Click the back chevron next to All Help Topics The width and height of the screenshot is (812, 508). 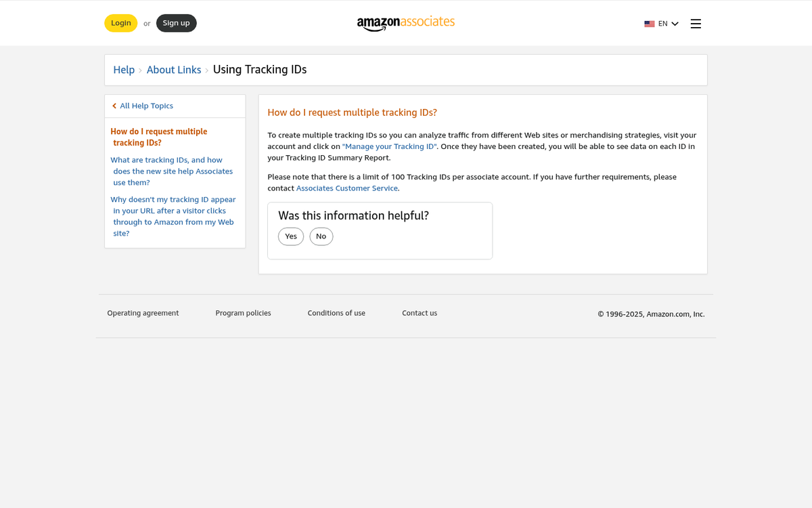coord(114,106)
